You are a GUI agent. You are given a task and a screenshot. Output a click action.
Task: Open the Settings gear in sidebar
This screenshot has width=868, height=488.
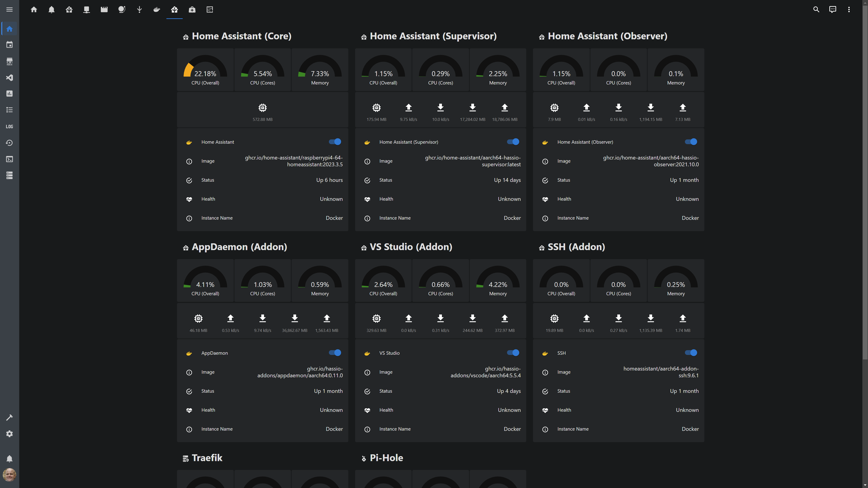pos(9,434)
